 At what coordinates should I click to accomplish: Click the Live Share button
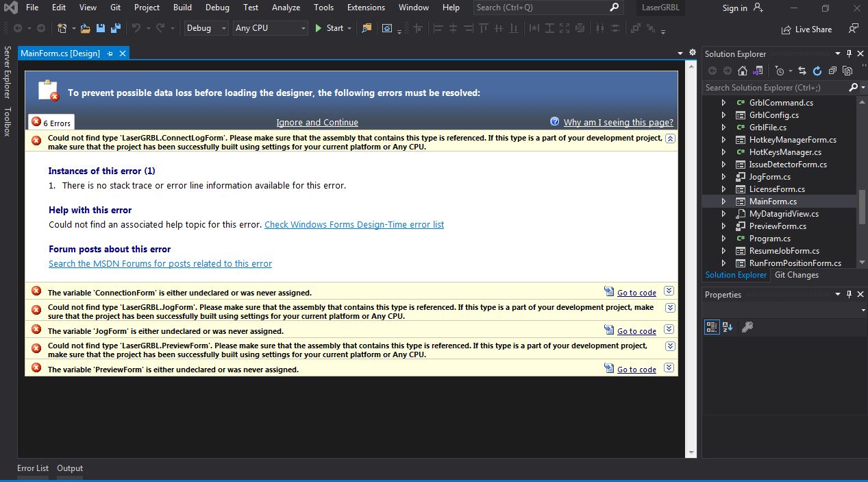[806, 29]
